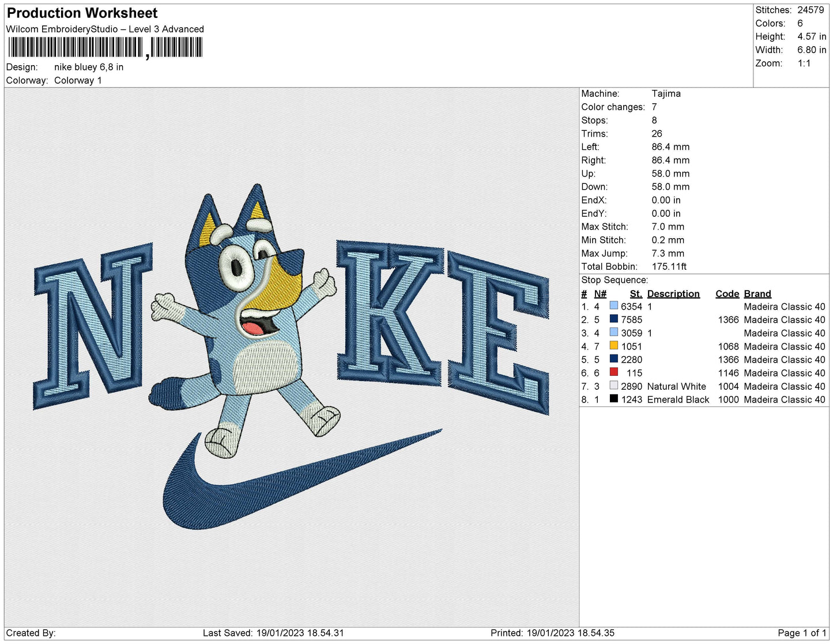Select the "Emerald Black" description
This screenshot has width=833, height=644.
(678, 400)
